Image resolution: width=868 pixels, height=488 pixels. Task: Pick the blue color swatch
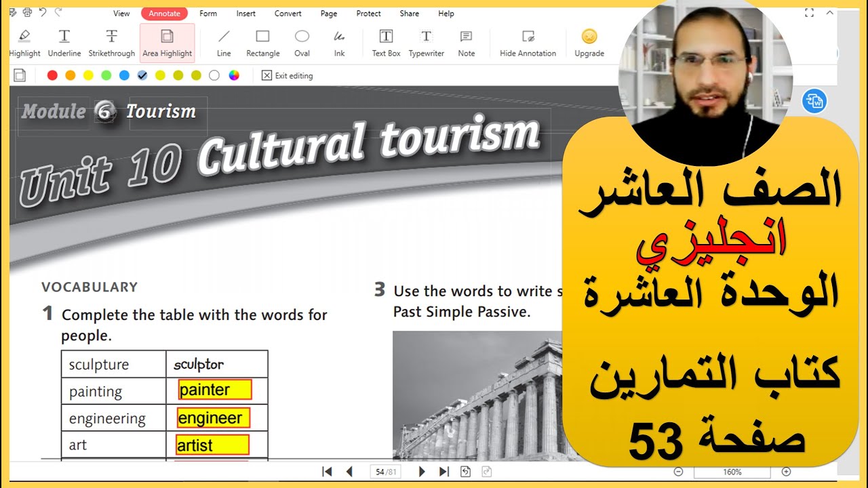(124, 75)
